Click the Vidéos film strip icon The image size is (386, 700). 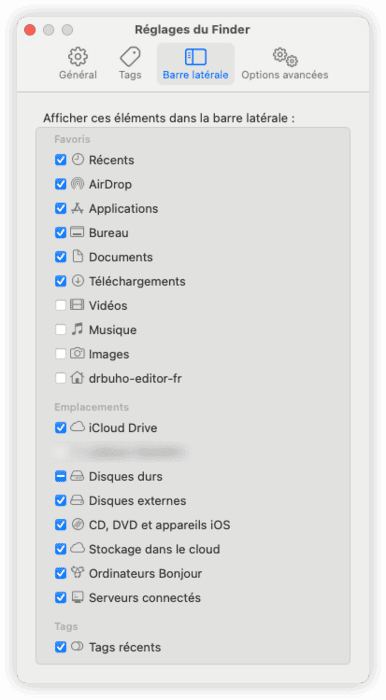[x=78, y=305]
